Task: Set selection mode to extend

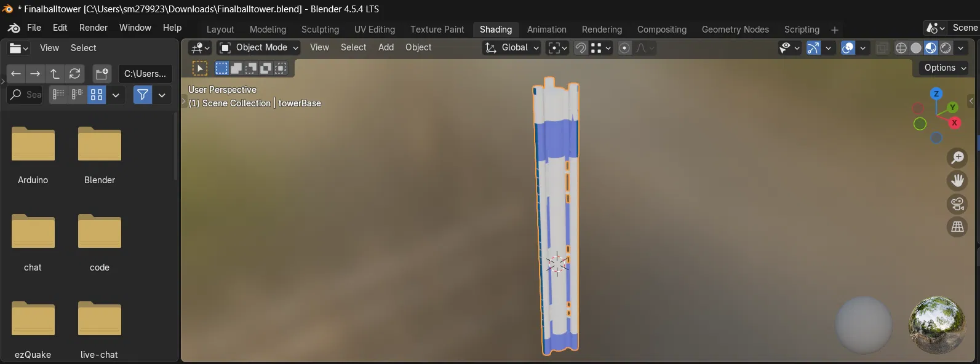Action: pyautogui.click(x=236, y=68)
